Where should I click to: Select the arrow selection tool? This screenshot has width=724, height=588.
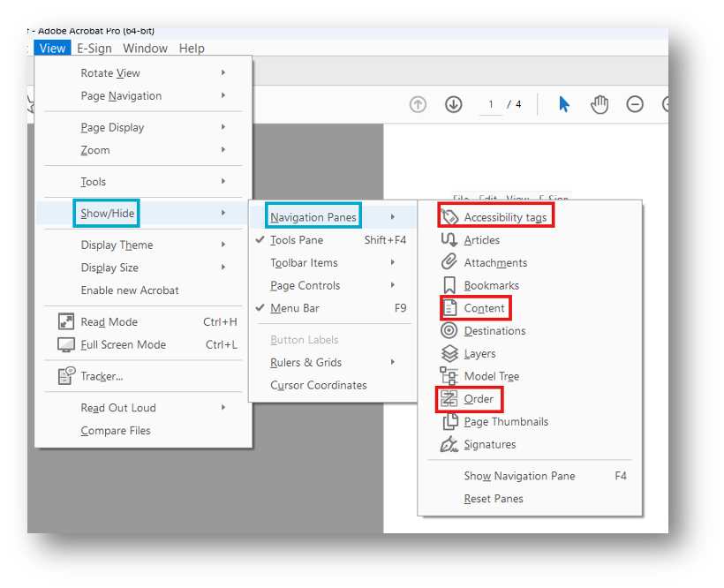[564, 104]
